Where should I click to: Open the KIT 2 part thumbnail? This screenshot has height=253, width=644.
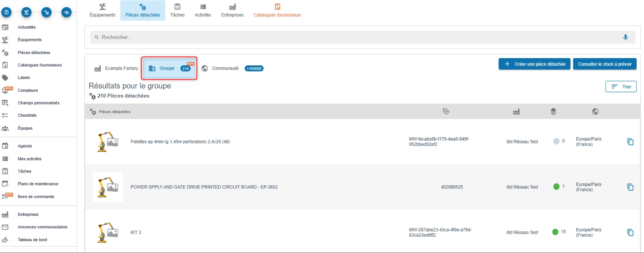(107, 233)
